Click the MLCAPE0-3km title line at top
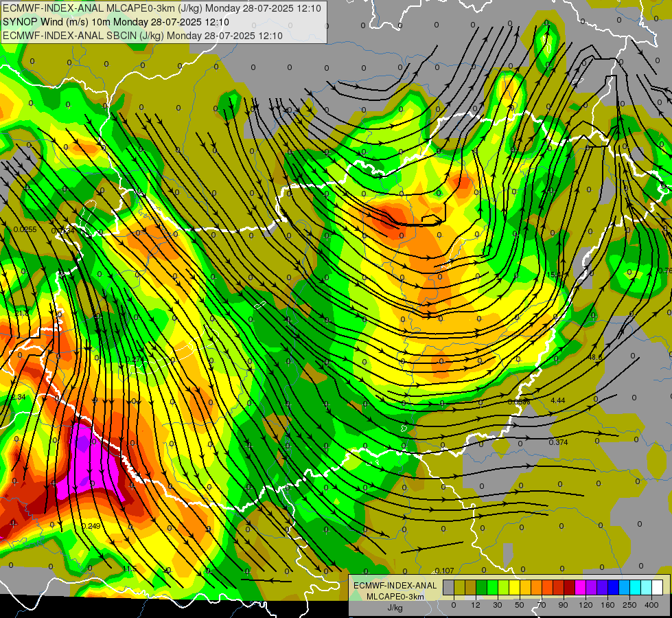 pos(162,8)
